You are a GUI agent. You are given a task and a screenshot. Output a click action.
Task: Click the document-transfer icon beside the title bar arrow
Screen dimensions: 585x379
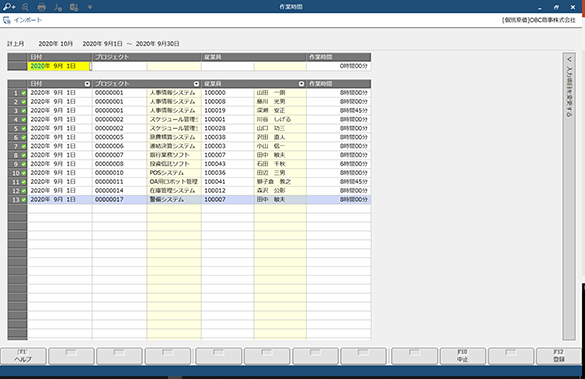[74, 7]
